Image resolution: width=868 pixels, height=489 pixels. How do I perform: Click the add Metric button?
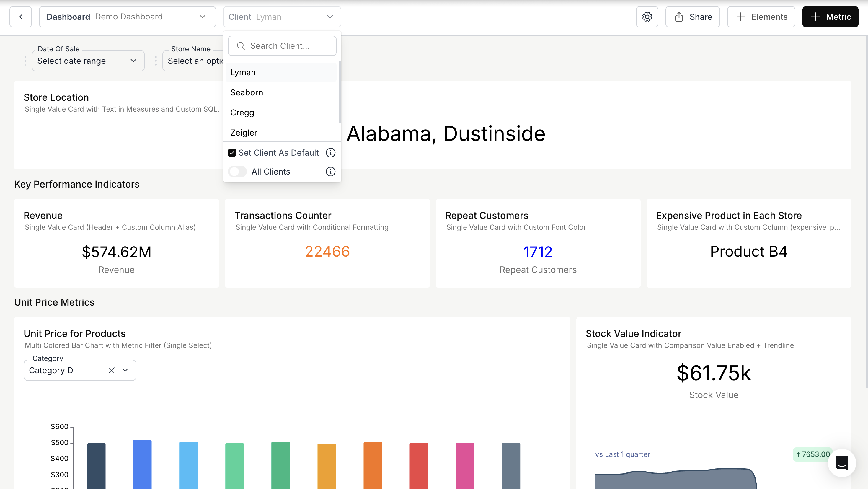click(x=830, y=17)
